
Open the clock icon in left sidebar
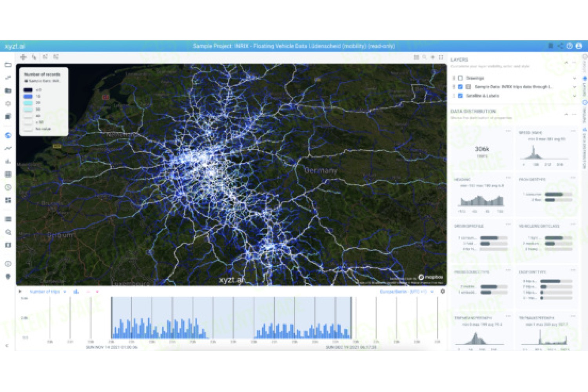point(8,187)
